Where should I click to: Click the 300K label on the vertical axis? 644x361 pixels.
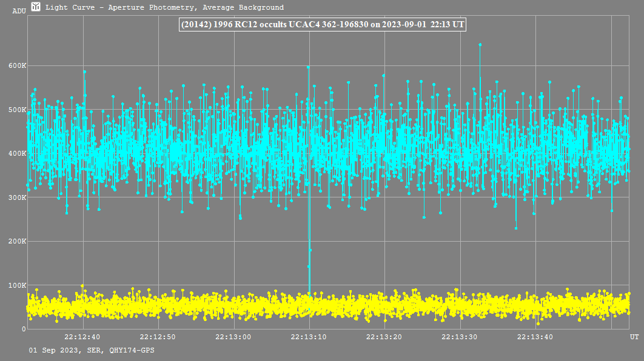click(x=16, y=198)
